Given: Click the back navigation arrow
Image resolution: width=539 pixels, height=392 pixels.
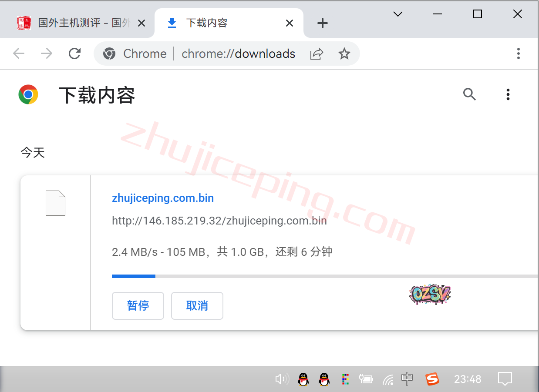Looking at the screenshot, I should pos(19,54).
